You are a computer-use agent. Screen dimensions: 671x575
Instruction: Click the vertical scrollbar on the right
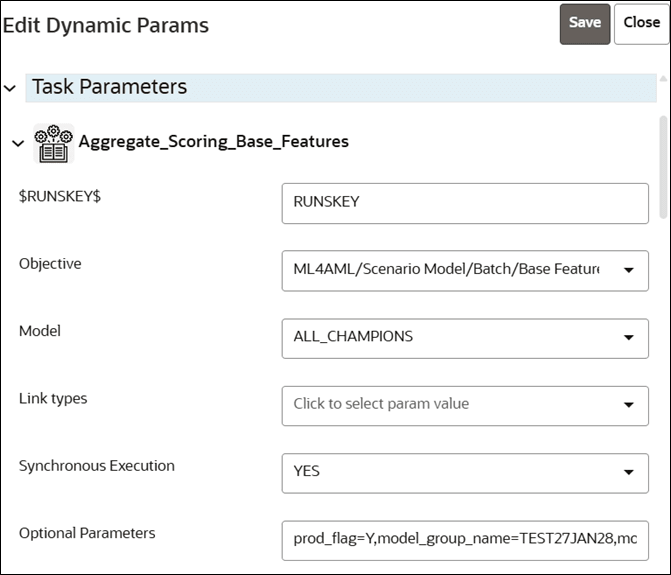(x=664, y=165)
